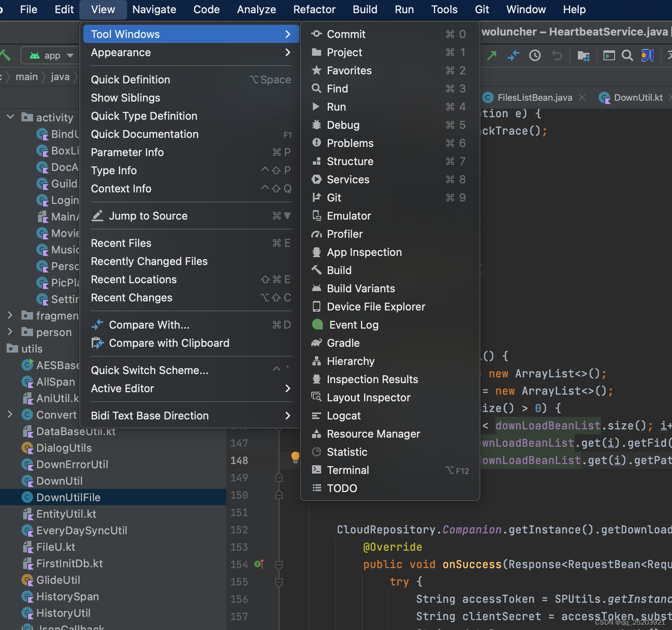Click the main breadcrumb in navigation bar
Screen dimensions: 672x630
click(x=26, y=77)
